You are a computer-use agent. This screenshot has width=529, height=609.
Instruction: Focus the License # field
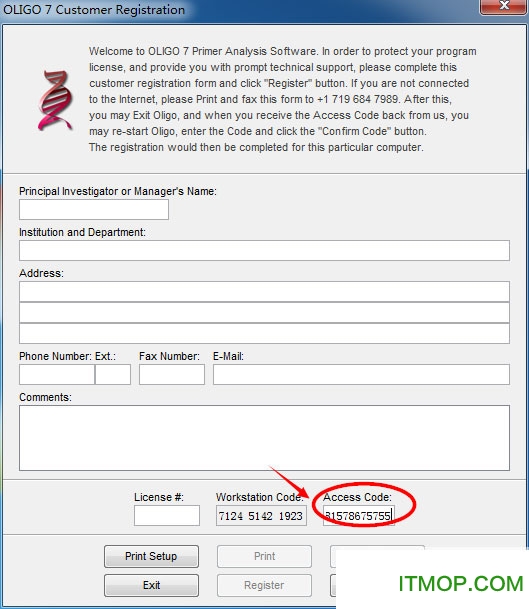point(167,516)
